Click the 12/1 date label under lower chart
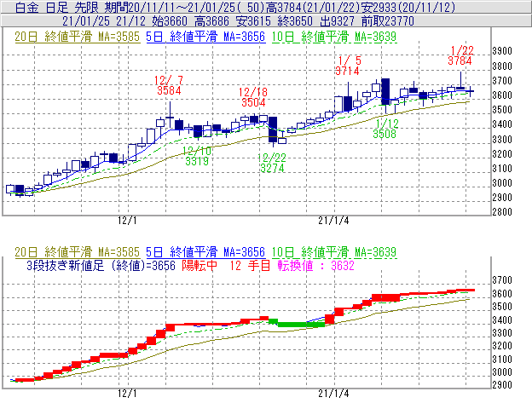The height and width of the screenshot is (403, 532). coord(127,394)
